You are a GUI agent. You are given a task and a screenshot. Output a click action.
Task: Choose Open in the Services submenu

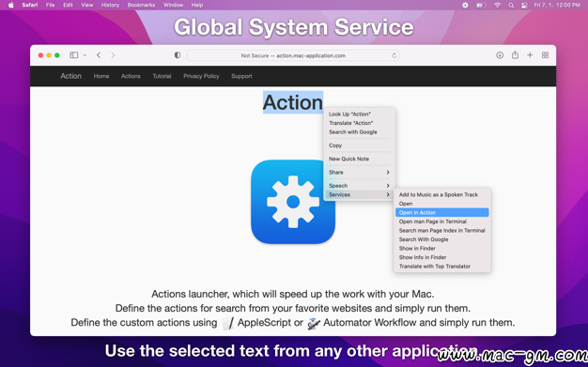[442, 204]
